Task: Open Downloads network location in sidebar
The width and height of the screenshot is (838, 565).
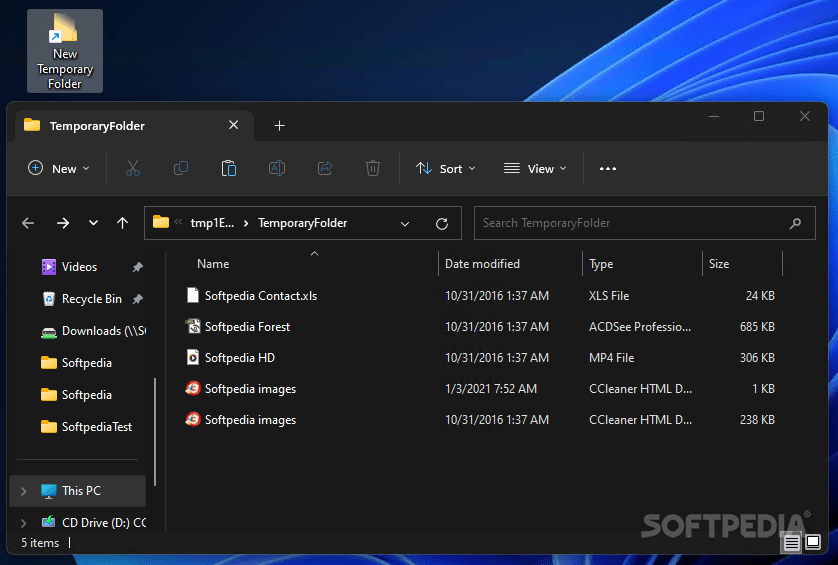Action: pyautogui.click(x=93, y=331)
